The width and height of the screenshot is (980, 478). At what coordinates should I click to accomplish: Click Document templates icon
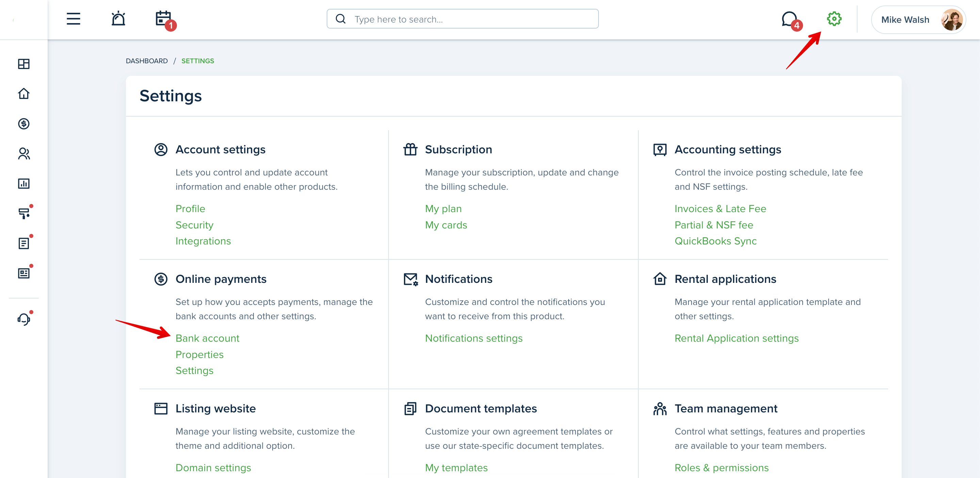[x=410, y=408]
